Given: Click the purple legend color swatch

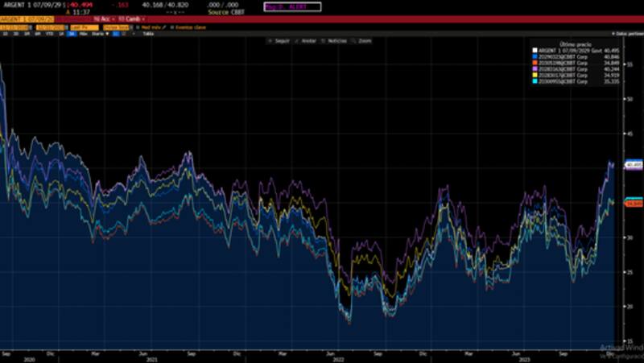Looking at the screenshot, I should point(534,69).
